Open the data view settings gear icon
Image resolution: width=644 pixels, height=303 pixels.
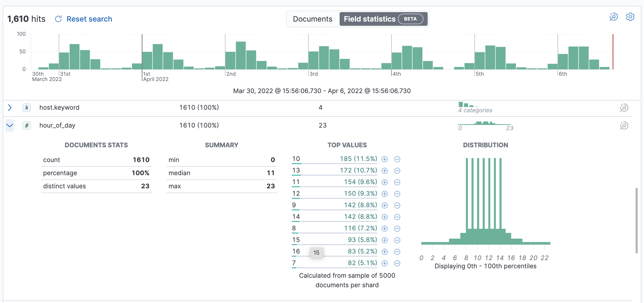point(630,17)
